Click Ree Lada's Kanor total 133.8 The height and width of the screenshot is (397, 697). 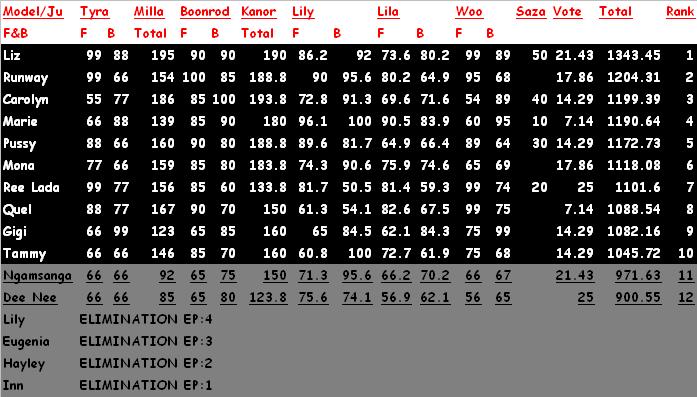coord(268,188)
